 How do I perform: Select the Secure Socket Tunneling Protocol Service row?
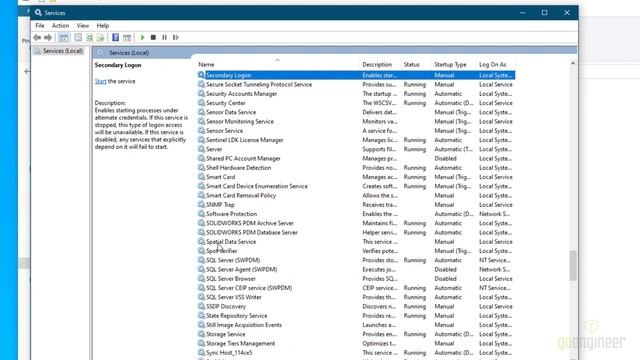click(x=356, y=84)
